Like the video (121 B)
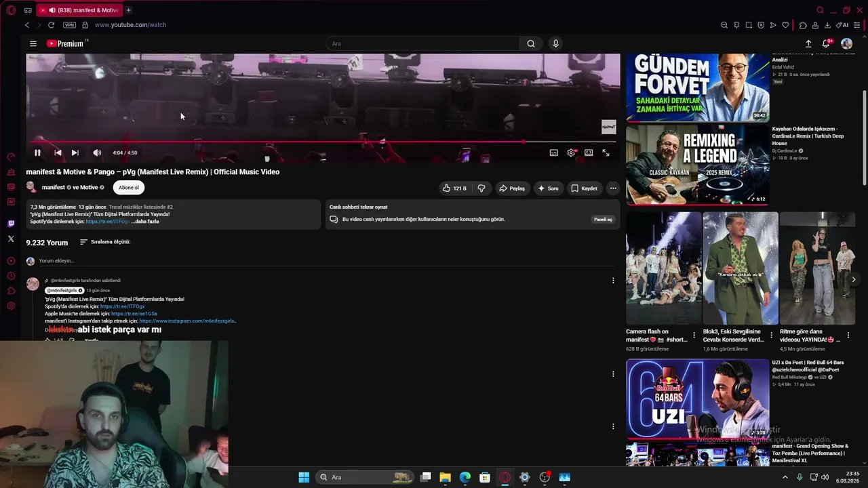 click(454, 188)
